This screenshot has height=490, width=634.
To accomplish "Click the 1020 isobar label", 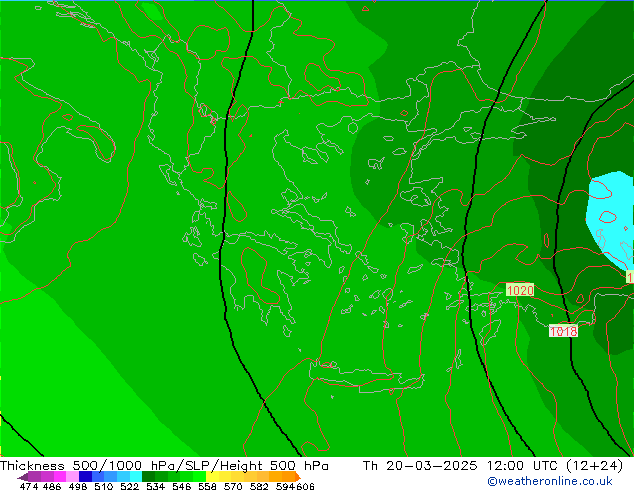I will [x=520, y=290].
